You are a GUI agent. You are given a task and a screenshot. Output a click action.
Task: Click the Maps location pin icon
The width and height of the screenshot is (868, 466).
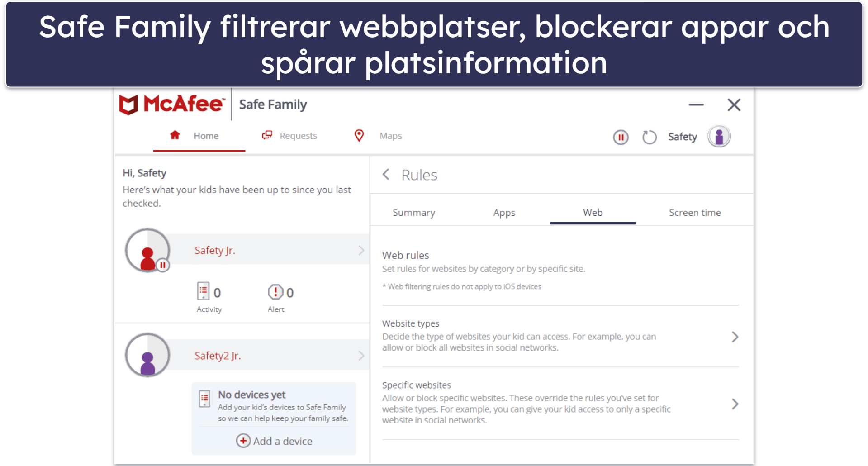pos(359,136)
